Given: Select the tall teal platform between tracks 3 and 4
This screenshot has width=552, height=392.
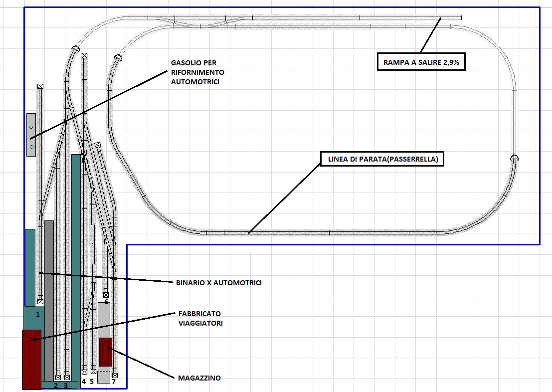Looking at the screenshot, I should click(76, 264).
